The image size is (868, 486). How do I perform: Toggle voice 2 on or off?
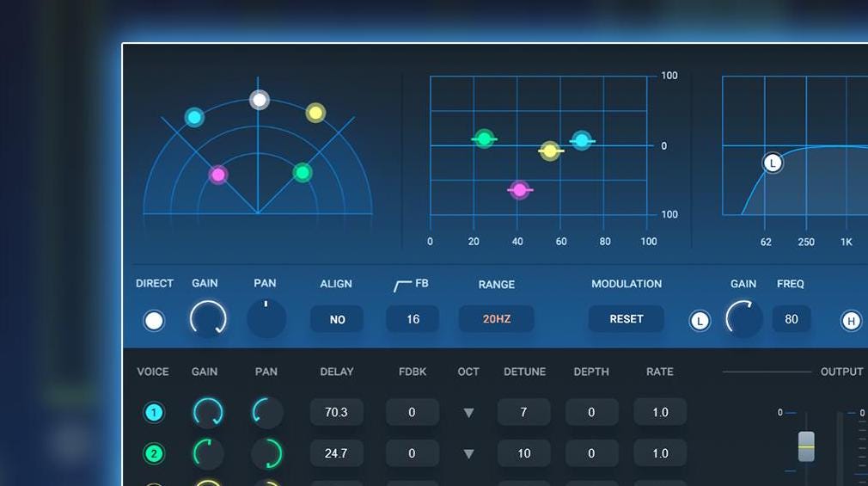tap(154, 454)
